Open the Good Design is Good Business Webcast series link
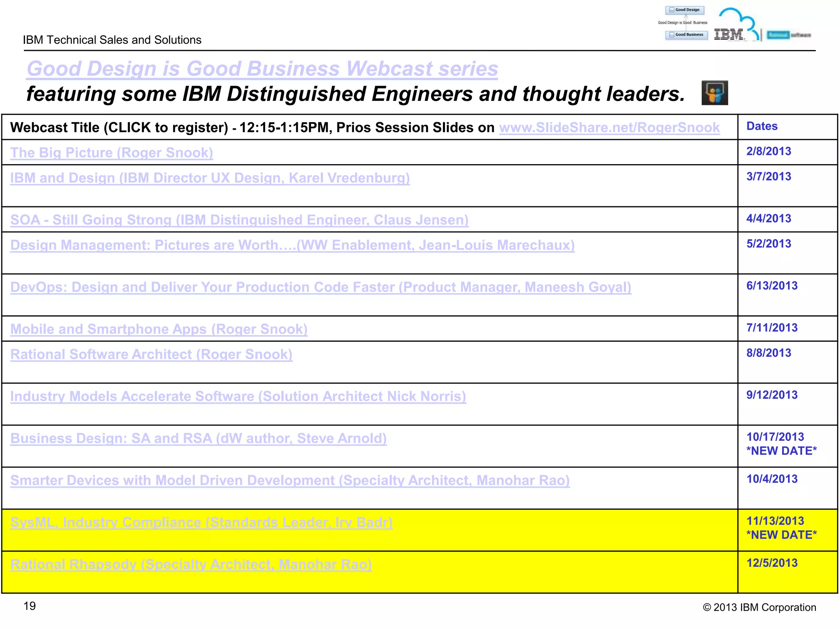840x630 pixels. 262,68
